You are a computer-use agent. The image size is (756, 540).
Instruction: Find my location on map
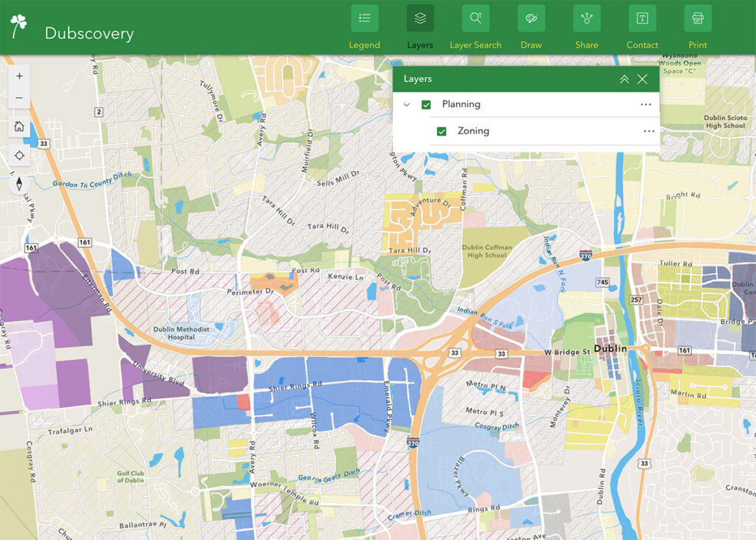19,155
